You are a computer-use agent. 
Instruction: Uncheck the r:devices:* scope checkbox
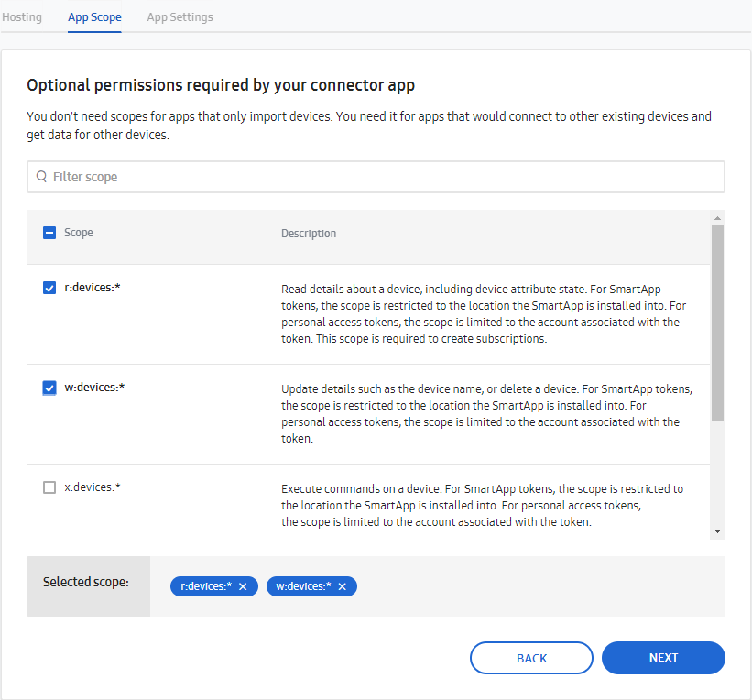49,289
